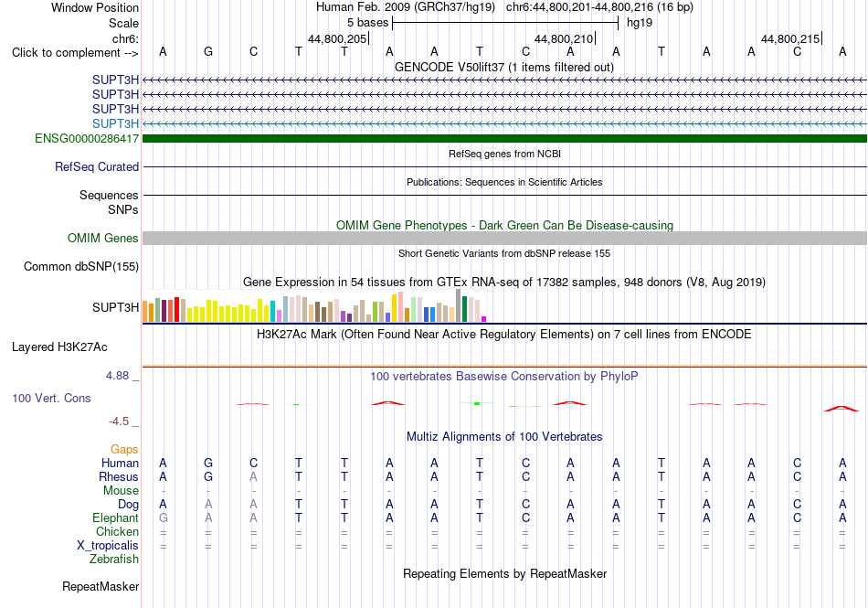The image size is (868, 608).
Task: Open the Common dbSNP(155) track label
Action: [x=80, y=266]
